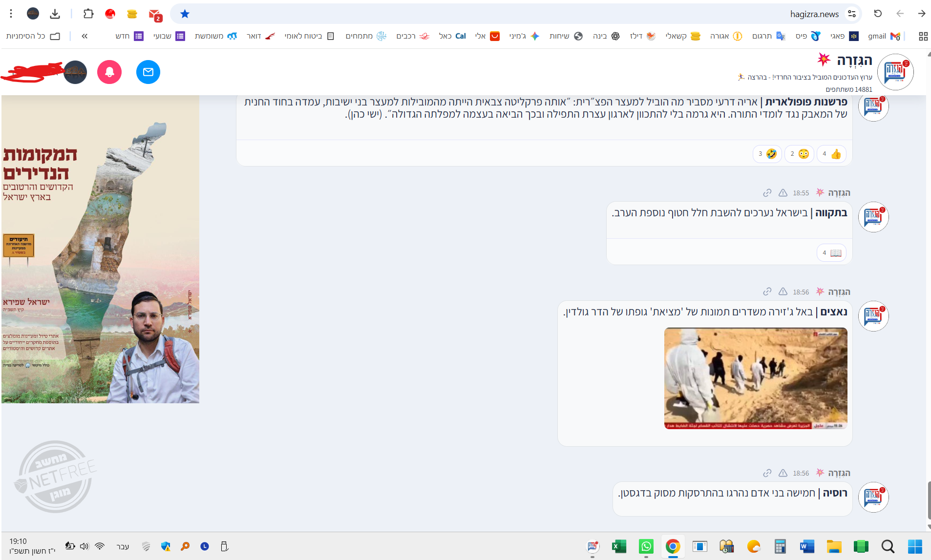Image resolution: width=931 pixels, height=560 pixels.
Task: Toggle the thumbs up reaction
Action: [831, 154]
